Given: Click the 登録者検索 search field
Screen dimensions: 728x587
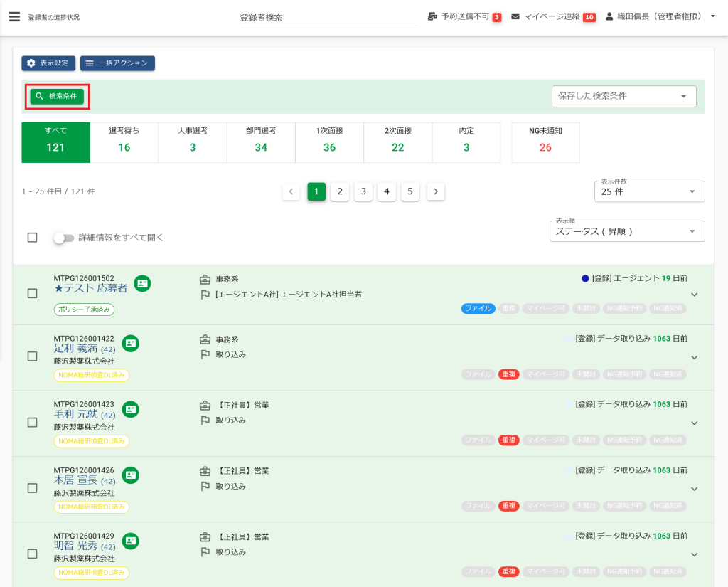Looking at the screenshot, I should click(x=327, y=17).
